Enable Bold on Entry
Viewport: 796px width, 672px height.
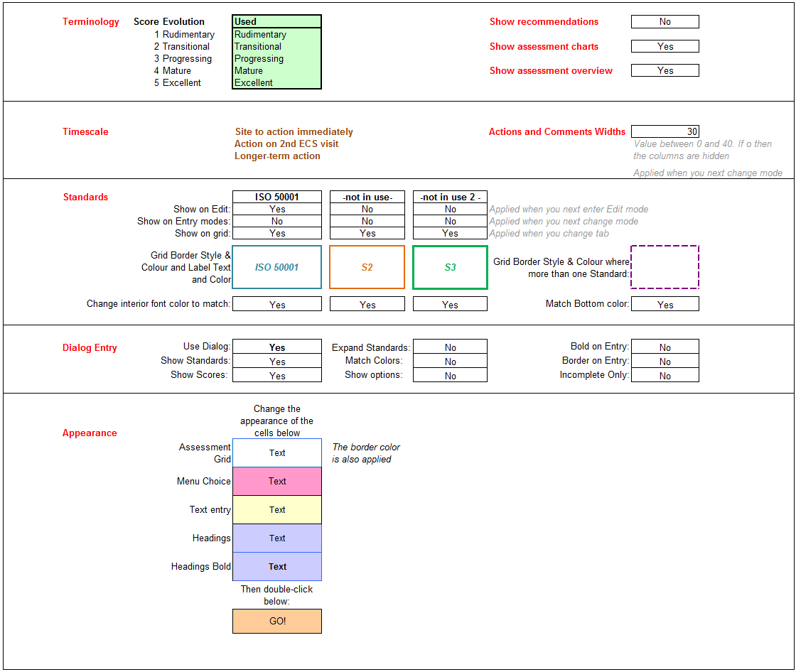[x=665, y=347]
